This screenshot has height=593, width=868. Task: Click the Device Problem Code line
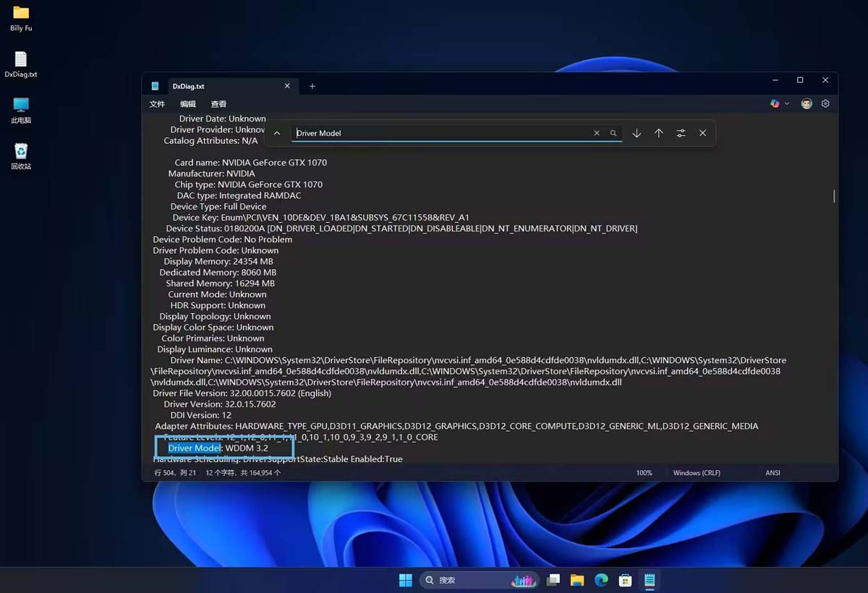point(222,239)
